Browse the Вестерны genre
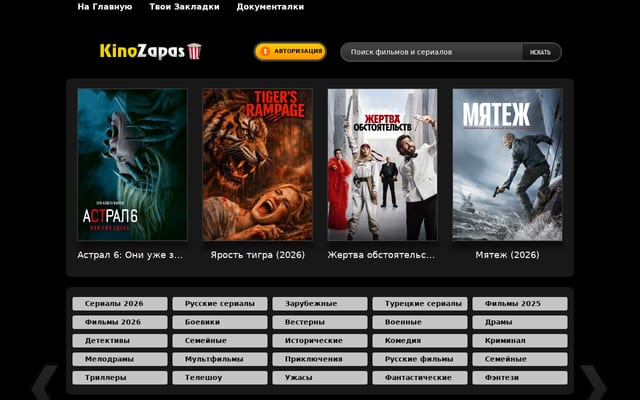This screenshot has width=640, height=400. (x=320, y=322)
